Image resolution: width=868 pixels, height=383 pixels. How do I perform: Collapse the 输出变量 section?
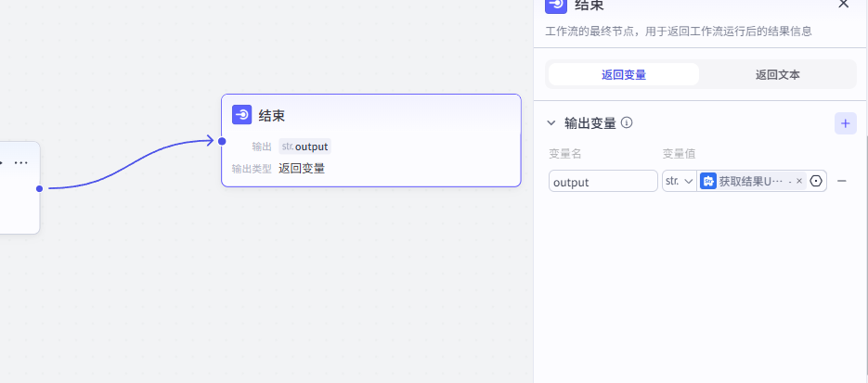551,122
